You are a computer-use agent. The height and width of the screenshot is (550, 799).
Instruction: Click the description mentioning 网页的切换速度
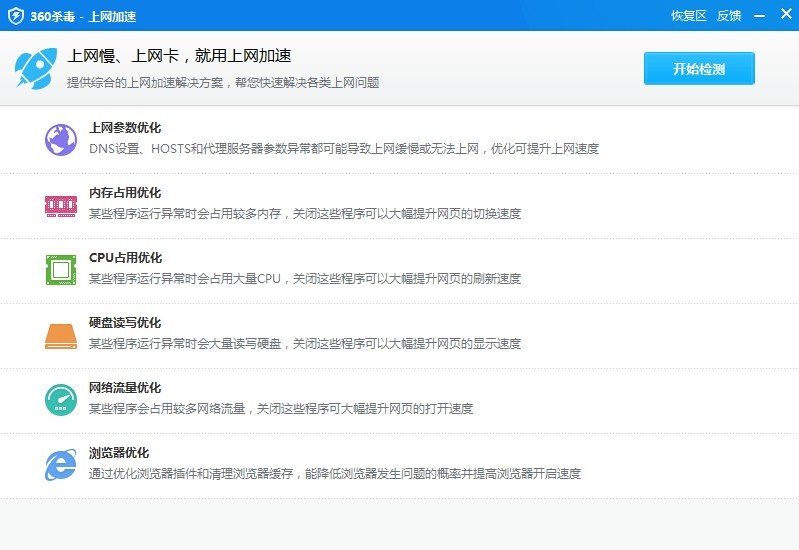(305, 214)
